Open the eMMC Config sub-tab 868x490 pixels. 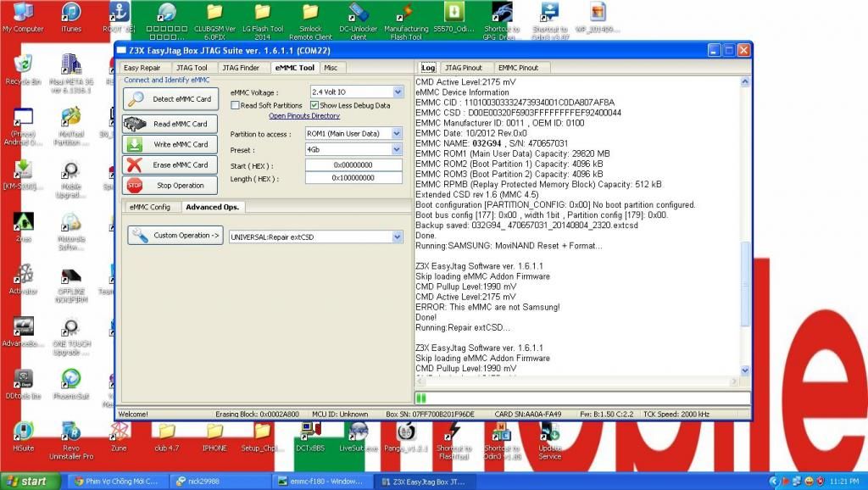(150, 207)
